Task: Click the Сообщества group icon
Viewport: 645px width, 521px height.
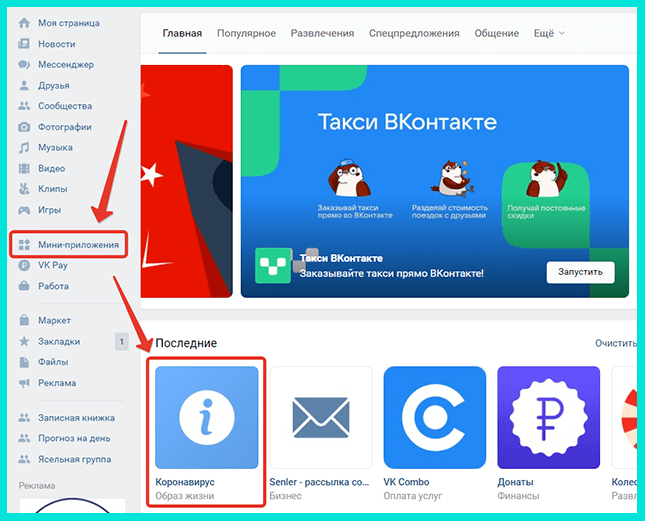Action: click(24, 106)
